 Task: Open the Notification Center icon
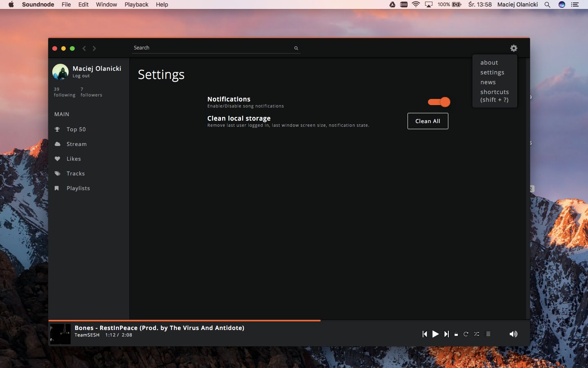tap(575, 4)
